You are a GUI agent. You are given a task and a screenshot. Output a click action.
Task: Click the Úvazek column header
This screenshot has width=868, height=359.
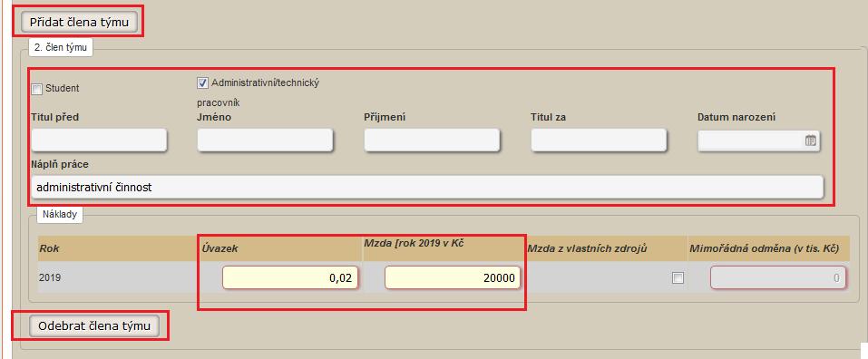pyautogui.click(x=281, y=248)
